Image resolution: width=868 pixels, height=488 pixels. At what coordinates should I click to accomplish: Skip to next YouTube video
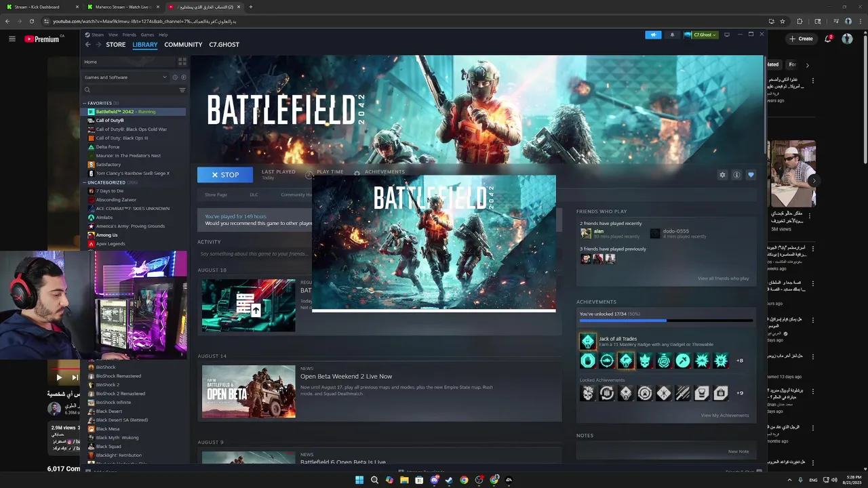(75, 378)
